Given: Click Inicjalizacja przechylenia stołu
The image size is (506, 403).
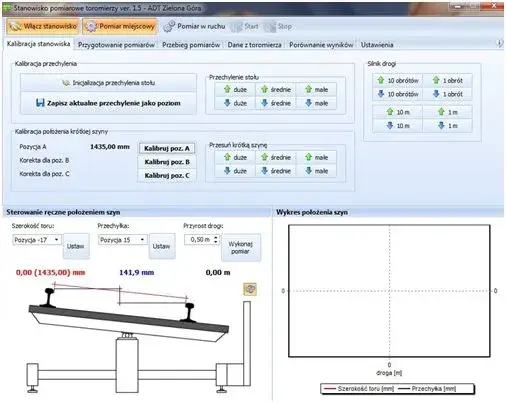Looking at the screenshot, I should (x=108, y=83).
